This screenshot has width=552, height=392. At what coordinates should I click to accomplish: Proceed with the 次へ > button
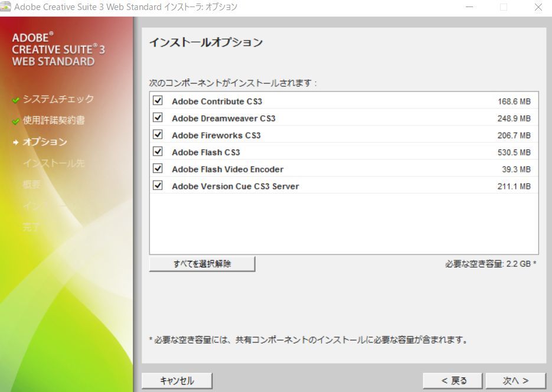pyautogui.click(x=515, y=380)
